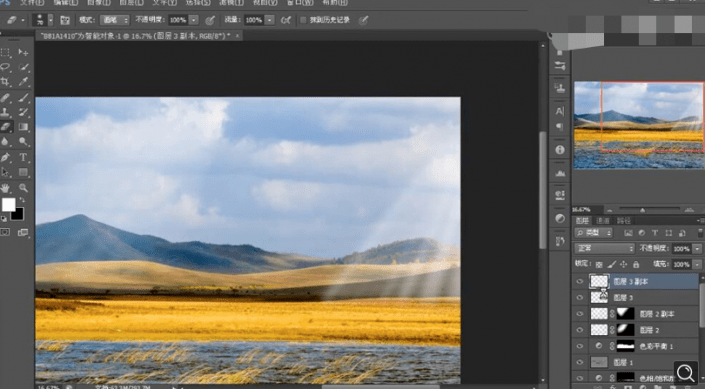Select the 图层 2 layer name
This screenshot has height=389, width=705.
click(649, 330)
